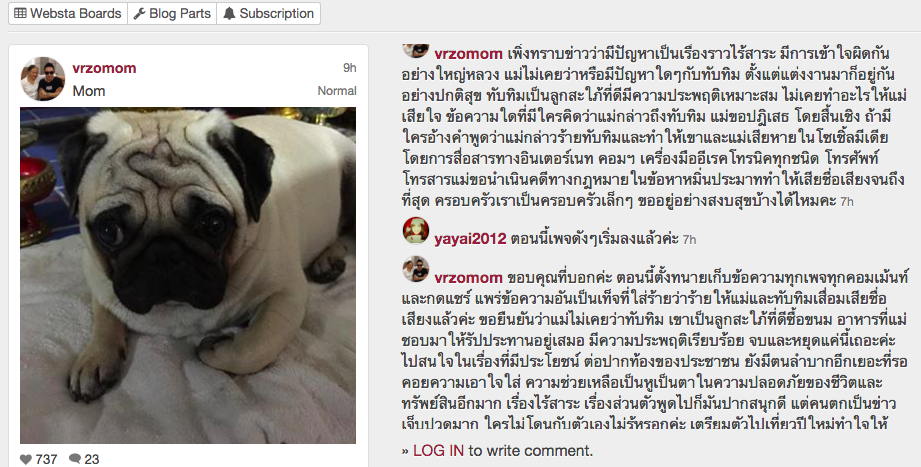This screenshot has width=921, height=467.
Task: Click yayai2012 commenter avatar
Action: tap(416, 231)
